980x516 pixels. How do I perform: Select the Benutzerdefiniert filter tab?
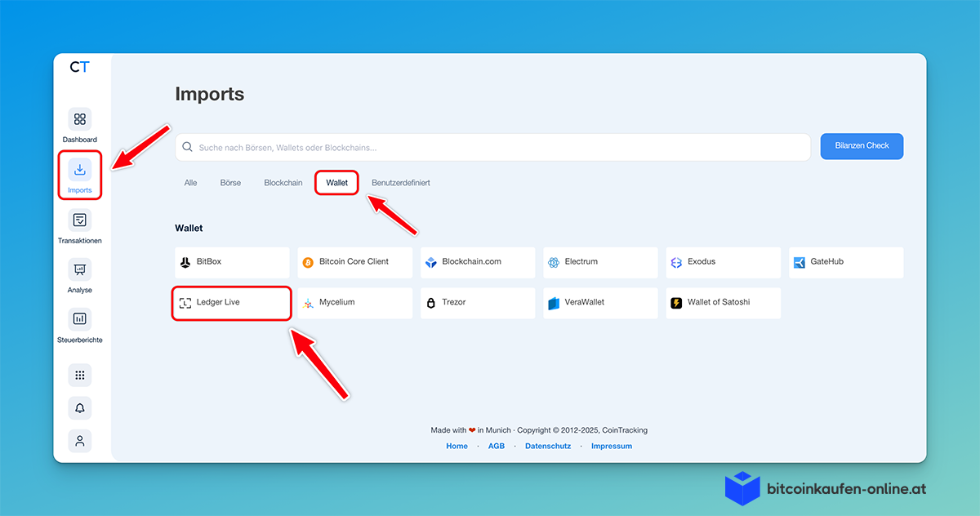pyautogui.click(x=401, y=183)
